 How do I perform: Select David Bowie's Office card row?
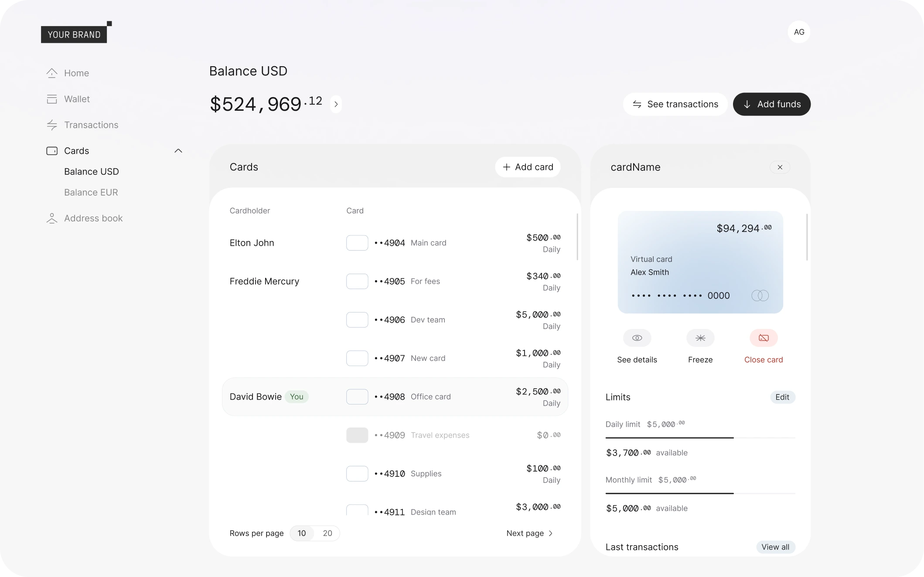click(x=395, y=397)
